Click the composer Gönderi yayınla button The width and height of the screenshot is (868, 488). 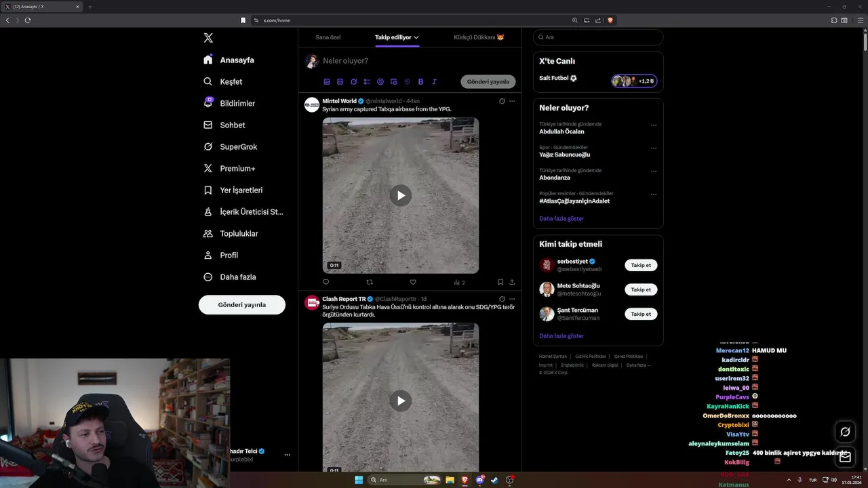pyautogui.click(x=488, y=81)
